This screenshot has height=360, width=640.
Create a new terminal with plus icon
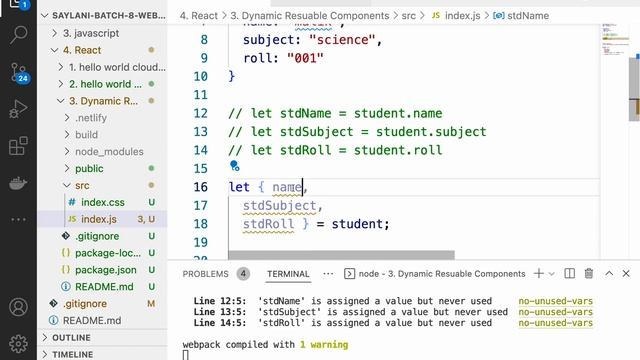click(x=538, y=273)
